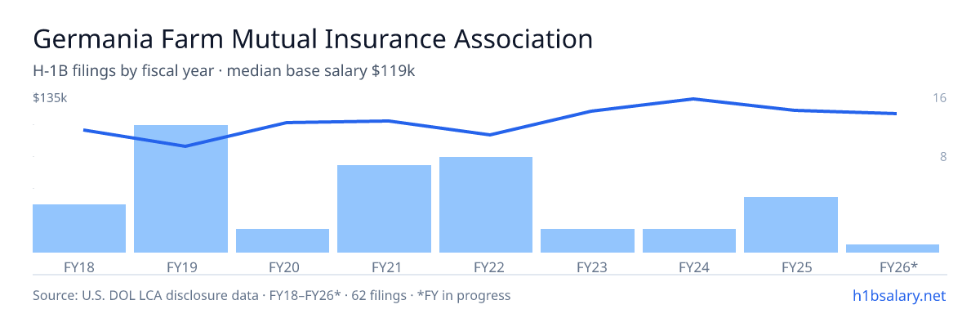The width and height of the screenshot is (980, 327).
Task: Click the FY23 filings bar
Action: click(x=588, y=240)
